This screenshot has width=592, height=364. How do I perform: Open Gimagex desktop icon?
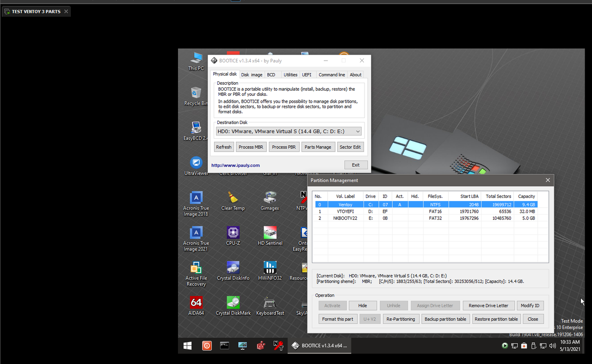click(x=270, y=201)
